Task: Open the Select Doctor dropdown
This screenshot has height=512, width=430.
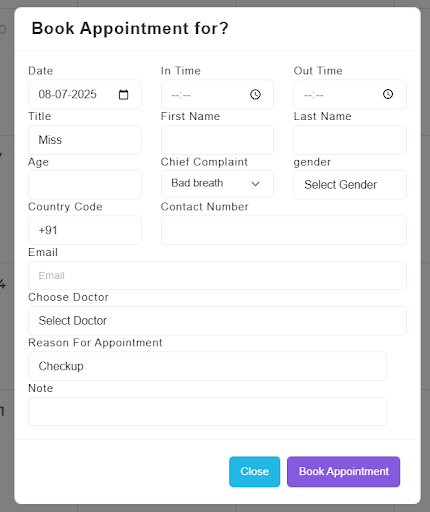Action: (217, 321)
